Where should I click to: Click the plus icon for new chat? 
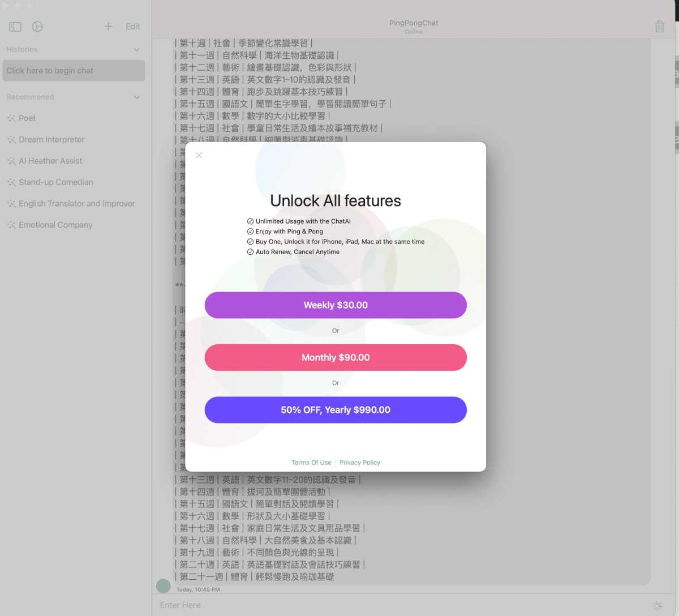point(108,27)
